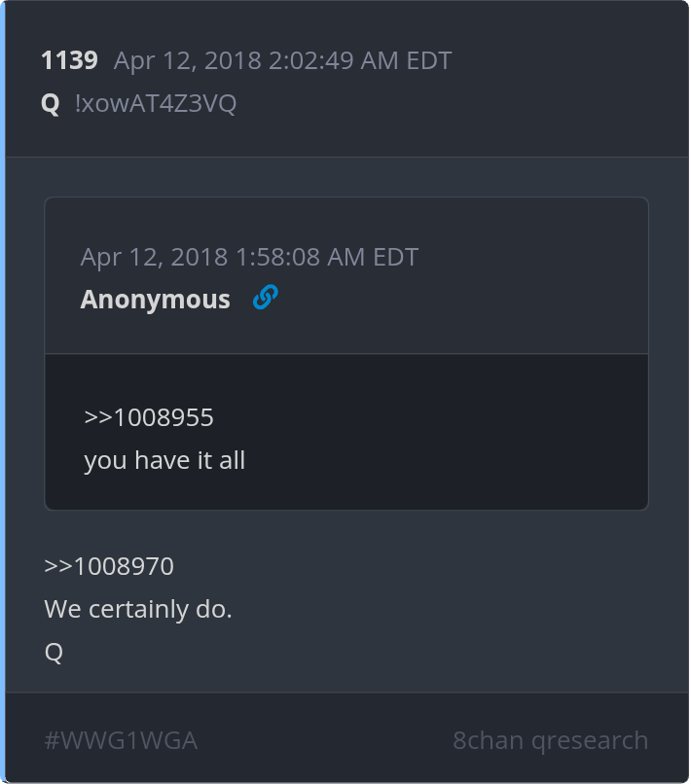Select the Anonymous author name

click(x=156, y=299)
